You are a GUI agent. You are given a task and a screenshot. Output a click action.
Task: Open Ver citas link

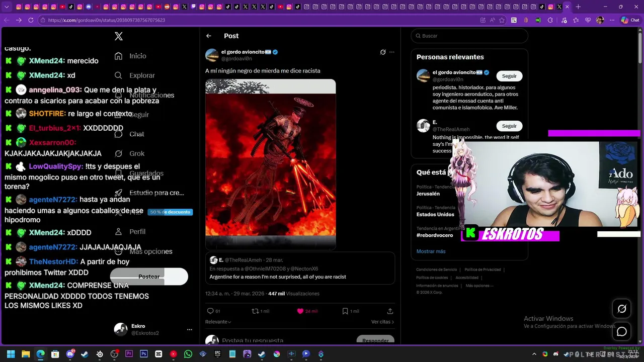pos(382,322)
